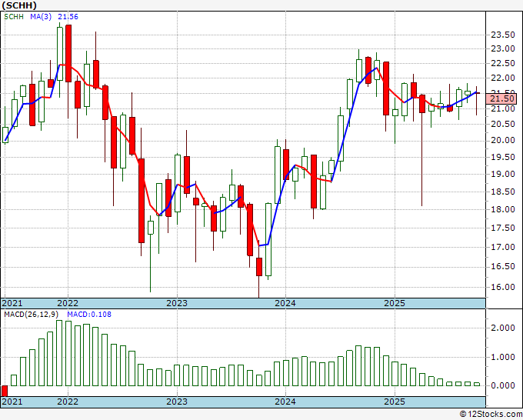
Task: Click the green SCHH legend label
Action: coord(14,17)
